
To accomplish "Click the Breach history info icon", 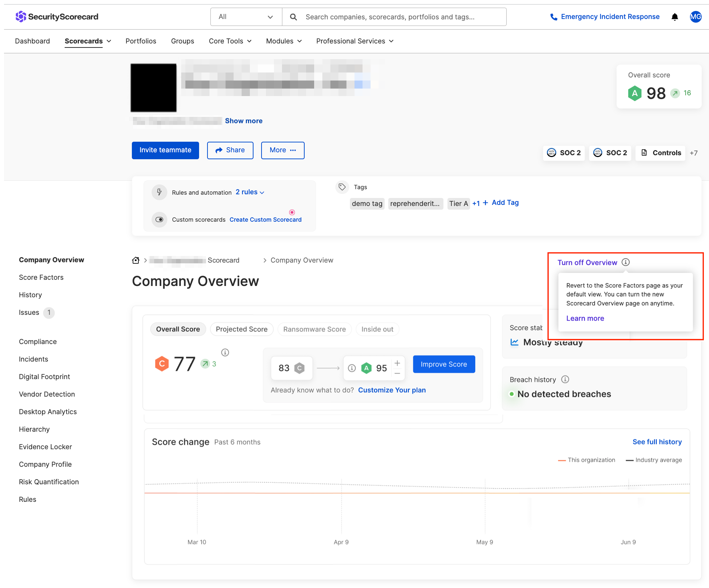I will pyautogui.click(x=565, y=379).
